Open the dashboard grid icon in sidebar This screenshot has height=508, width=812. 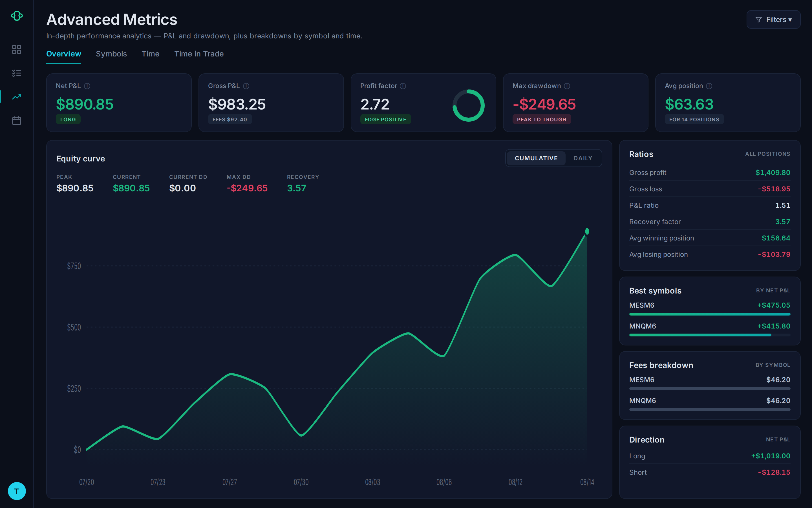tap(16, 49)
